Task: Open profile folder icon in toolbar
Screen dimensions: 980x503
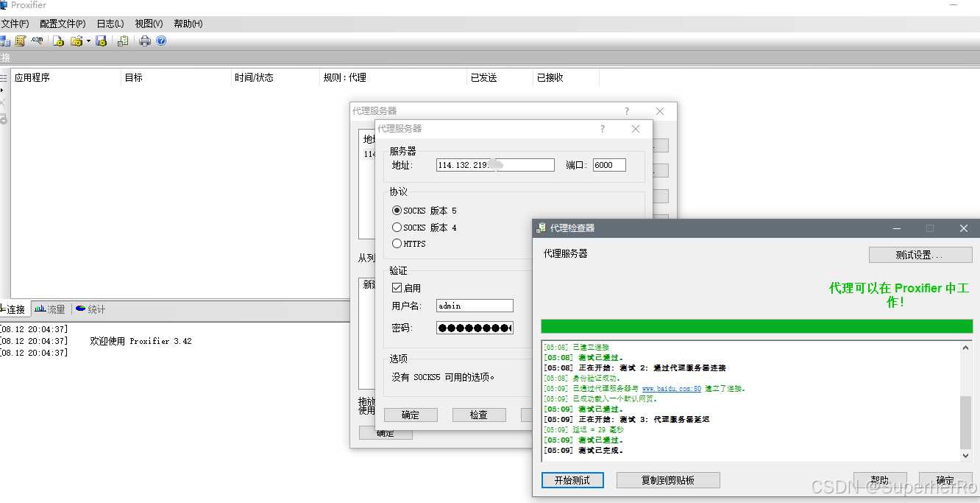Action: point(76,41)
